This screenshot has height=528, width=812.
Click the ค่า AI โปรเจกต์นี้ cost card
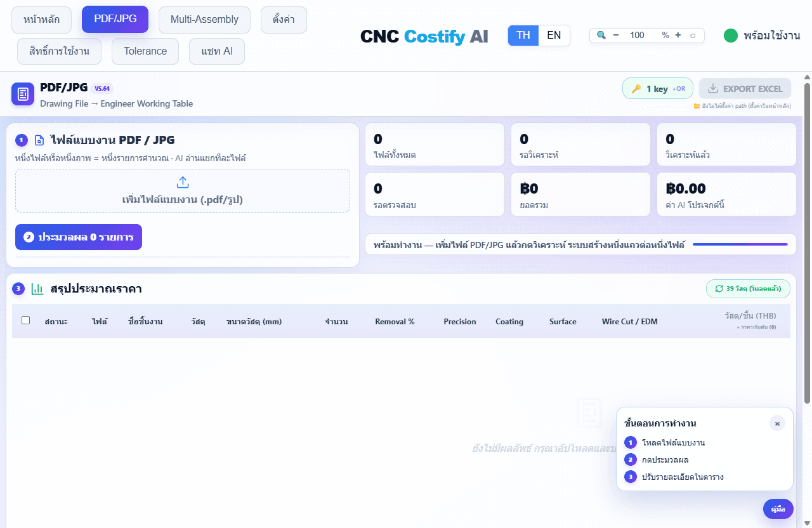coord(726,195)
